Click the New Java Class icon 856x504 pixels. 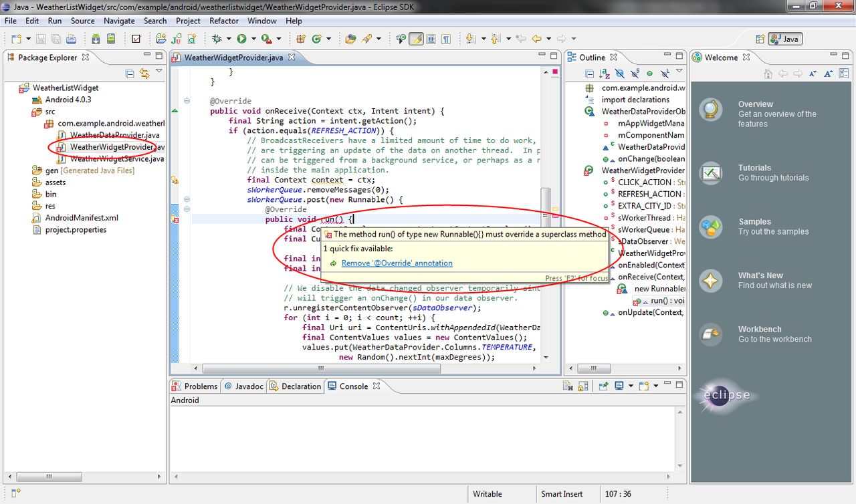(x=316, y=39)
